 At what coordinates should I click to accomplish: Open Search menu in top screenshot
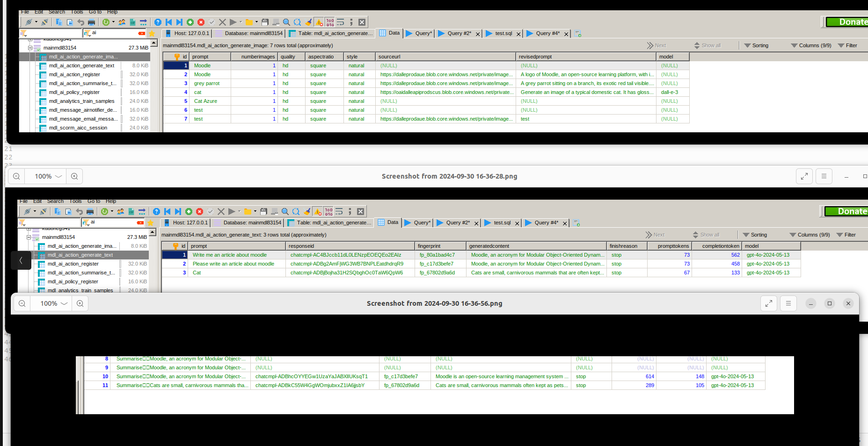(x=57, y=12)
